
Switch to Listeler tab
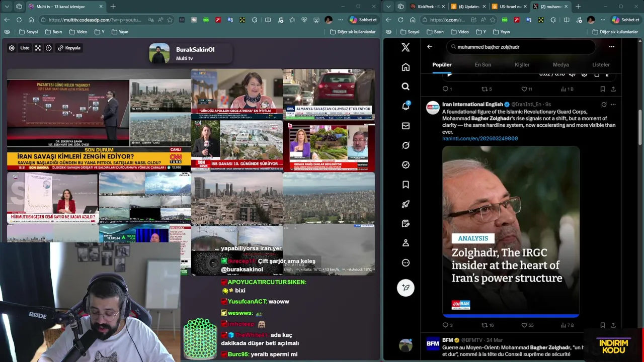click(x=601, y=65)
